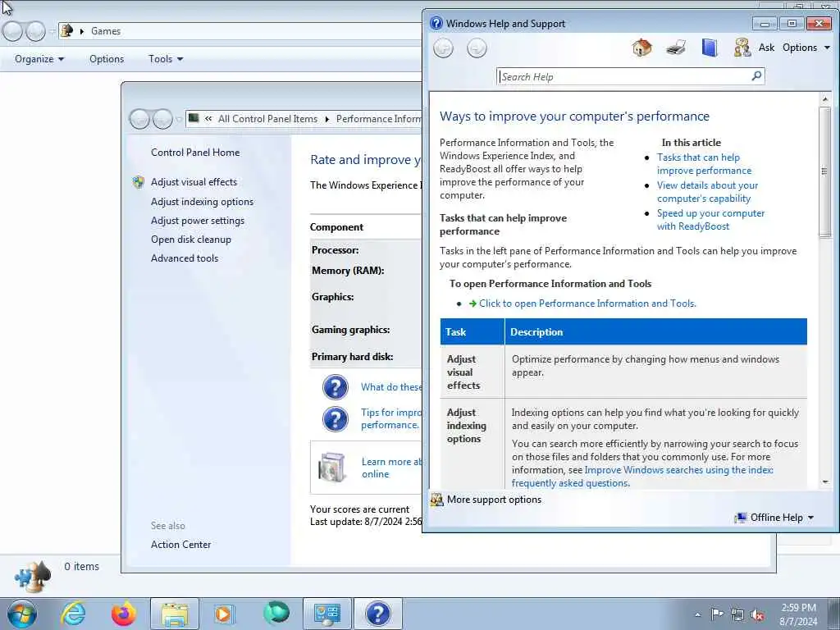Follow 'Speed up your computer with ReadyBoost' link
This screenshot has height=630, width=840.
click(710, 220)
